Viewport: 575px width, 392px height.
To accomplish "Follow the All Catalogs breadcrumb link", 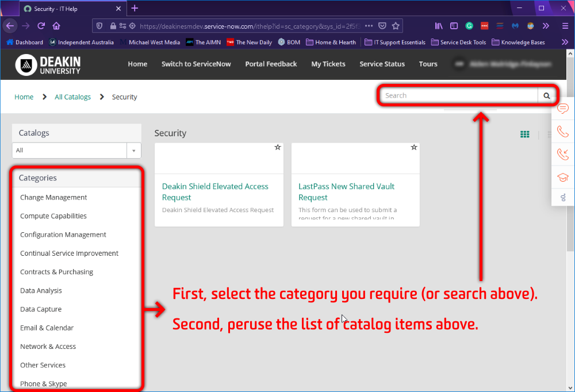I will click(72, 97).
